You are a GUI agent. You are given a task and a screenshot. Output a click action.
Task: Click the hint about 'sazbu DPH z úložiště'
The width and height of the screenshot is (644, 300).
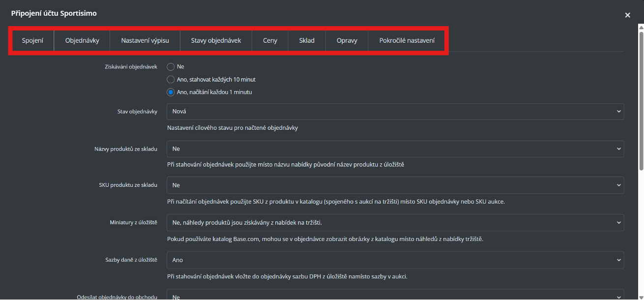pyautogui.click(x=287, y=276)
